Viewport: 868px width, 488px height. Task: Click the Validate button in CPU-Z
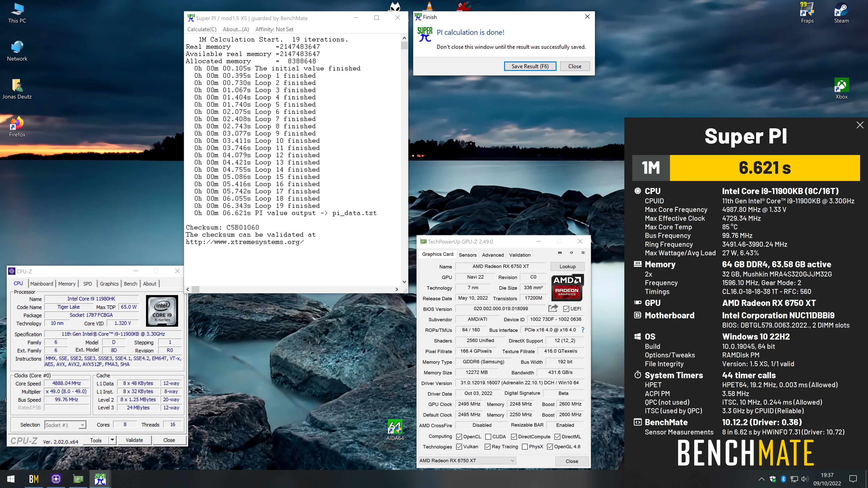tap(134, 440)
